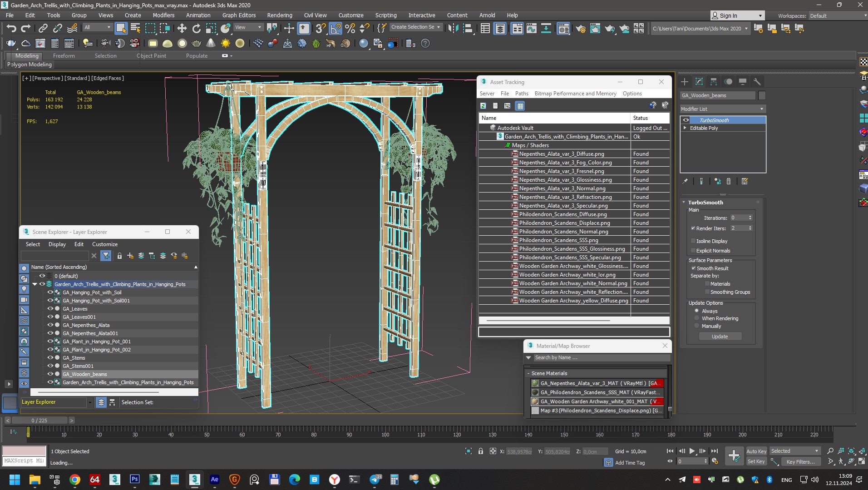Click the teapot primitive icon
Screen dimensions: 868x490
(x=197, y=43)
